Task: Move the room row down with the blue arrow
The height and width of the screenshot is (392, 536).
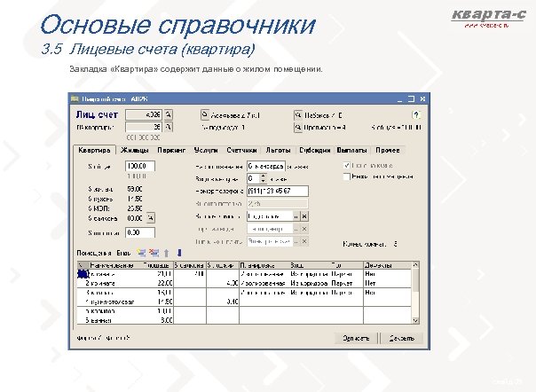Action: pos(179,253)
